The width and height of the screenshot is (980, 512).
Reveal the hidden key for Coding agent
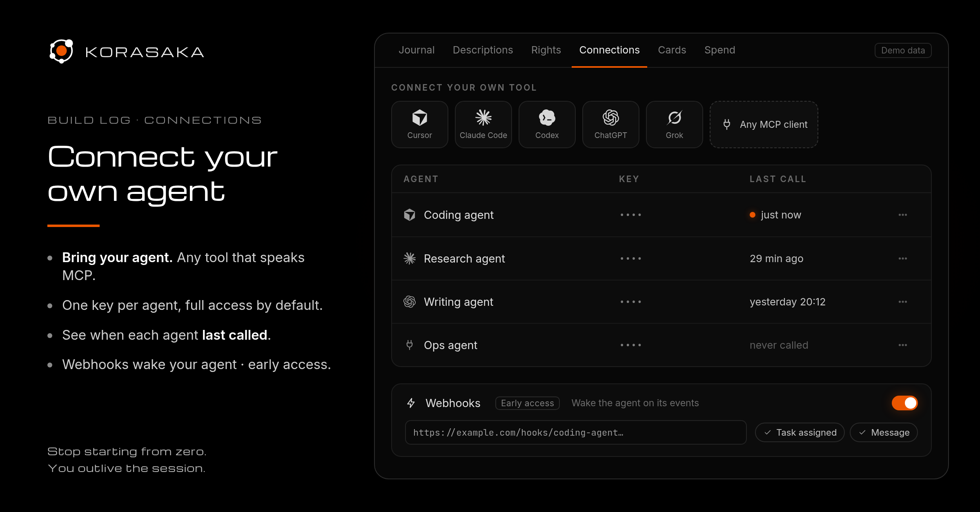631,215
